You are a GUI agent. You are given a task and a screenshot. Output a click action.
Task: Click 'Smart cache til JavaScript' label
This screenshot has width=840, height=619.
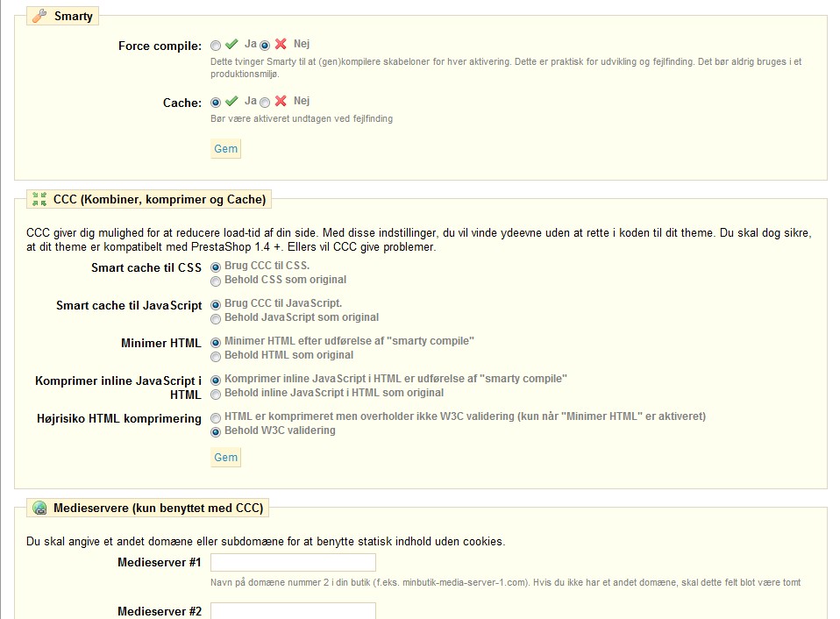pos(129,305)
